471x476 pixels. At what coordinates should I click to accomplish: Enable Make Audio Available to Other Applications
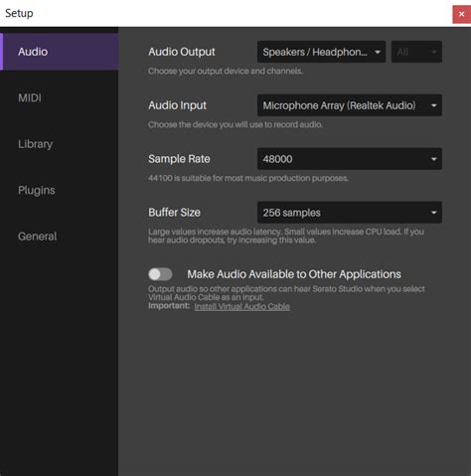coord(160,274)
